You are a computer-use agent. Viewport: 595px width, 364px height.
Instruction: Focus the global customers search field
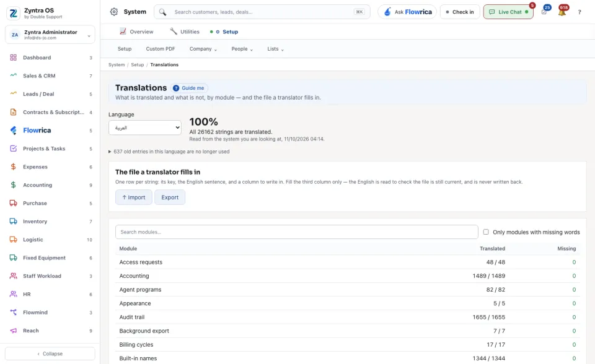click(x=262, y=12)
